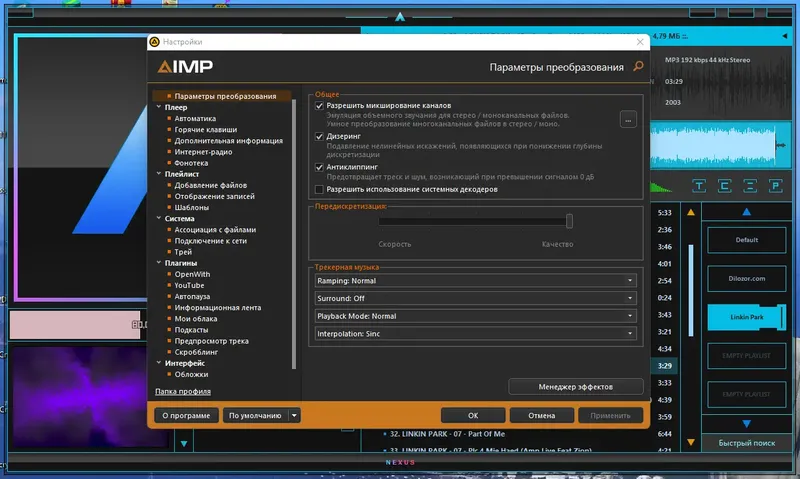
Task: Click the yellow down arrow near track list
Action: (x=691, y=442)
